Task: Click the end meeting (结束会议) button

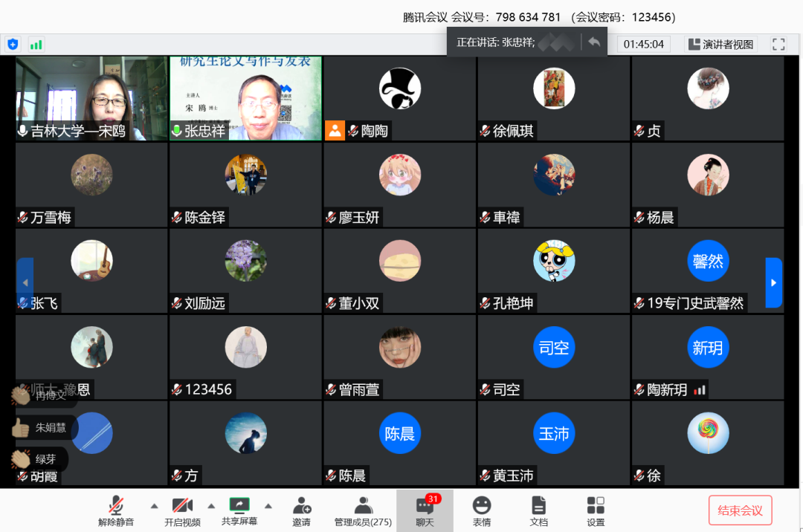Action: pos(740,510)
